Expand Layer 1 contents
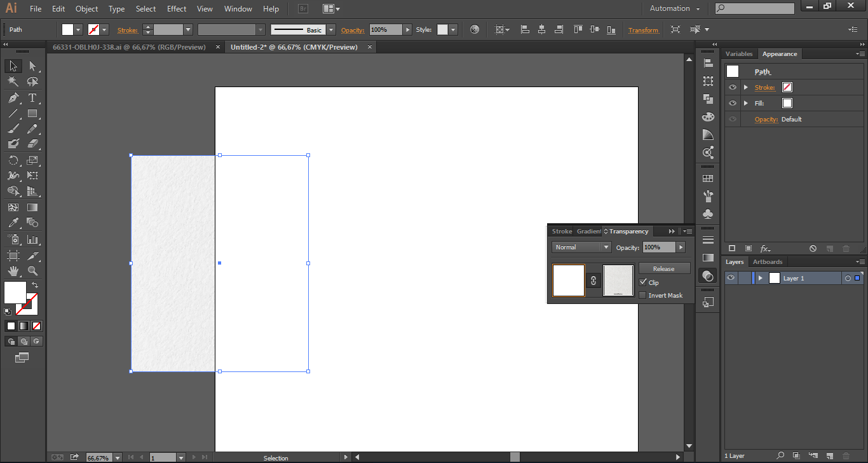 [760, 278]
